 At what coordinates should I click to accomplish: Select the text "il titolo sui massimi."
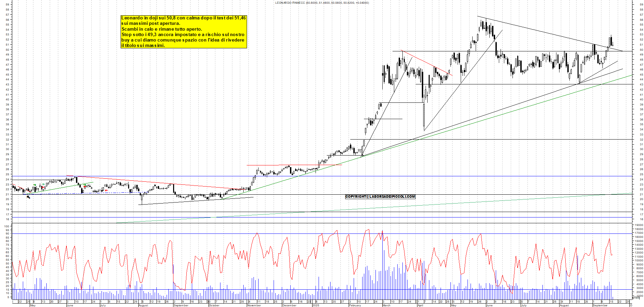[143, 45]
